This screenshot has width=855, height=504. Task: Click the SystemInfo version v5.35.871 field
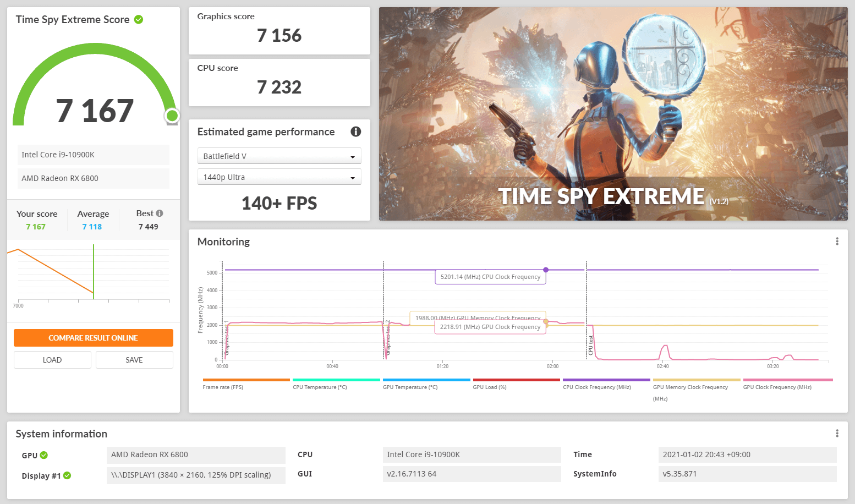pos(747,474)
